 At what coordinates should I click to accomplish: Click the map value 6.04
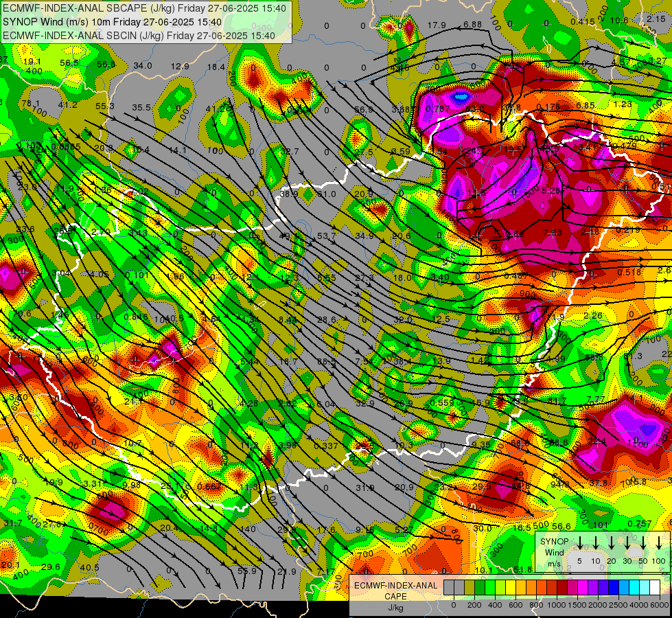pyautogui.click(x=326, y=404)
